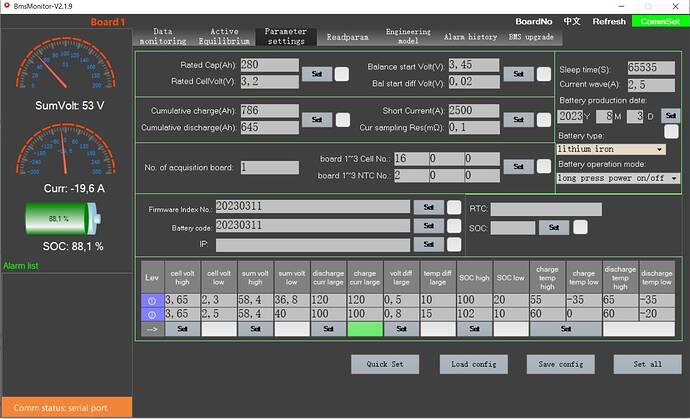Screen dimensions: 690x419
Task: Switch to Active Equilibrium tab
Action: coord(224,36)
